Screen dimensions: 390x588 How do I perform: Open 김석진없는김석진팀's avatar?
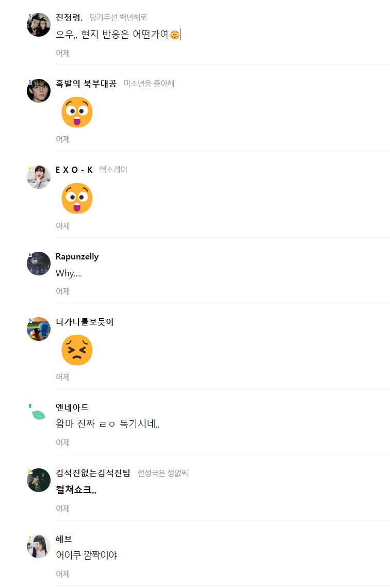point(38,480)
